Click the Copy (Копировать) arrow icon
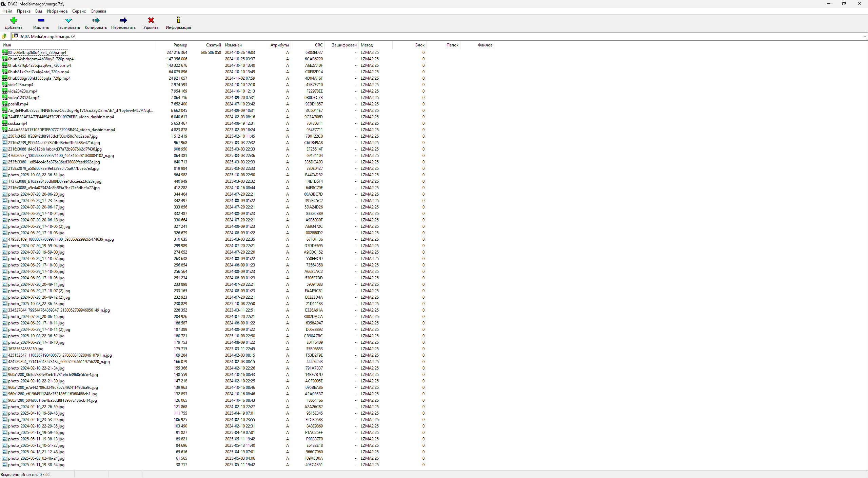This screenshot has height=478, width=868. pos(96,20)
